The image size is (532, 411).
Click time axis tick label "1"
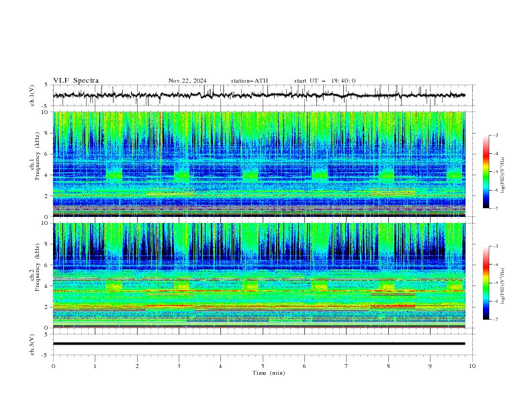click(x=95, y=366)
